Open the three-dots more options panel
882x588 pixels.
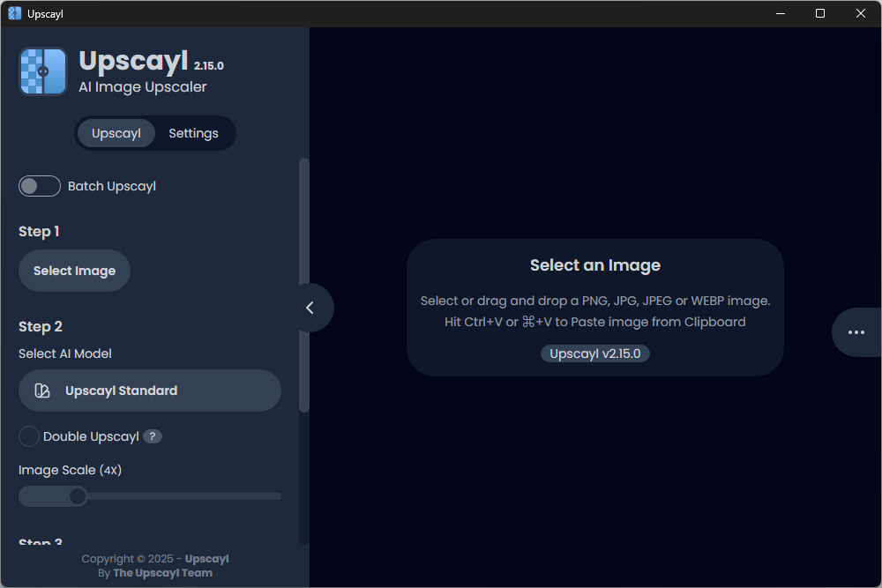[856, 332]
